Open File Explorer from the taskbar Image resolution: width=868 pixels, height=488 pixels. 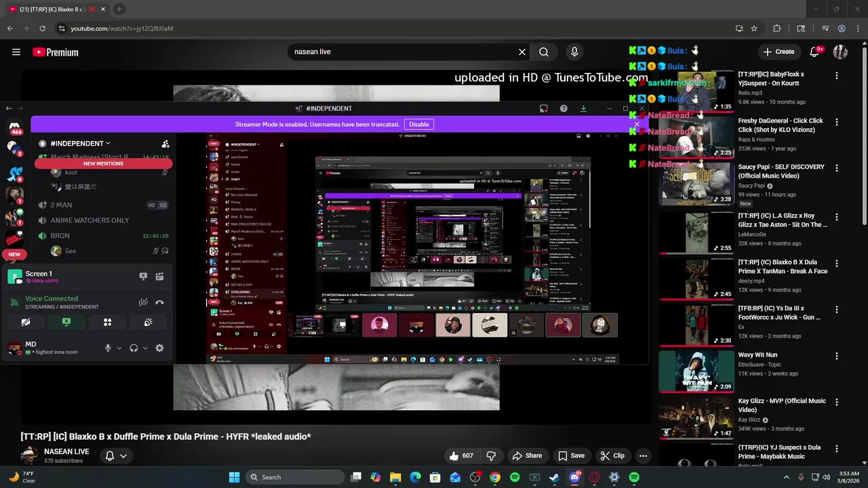coord(395,477)
